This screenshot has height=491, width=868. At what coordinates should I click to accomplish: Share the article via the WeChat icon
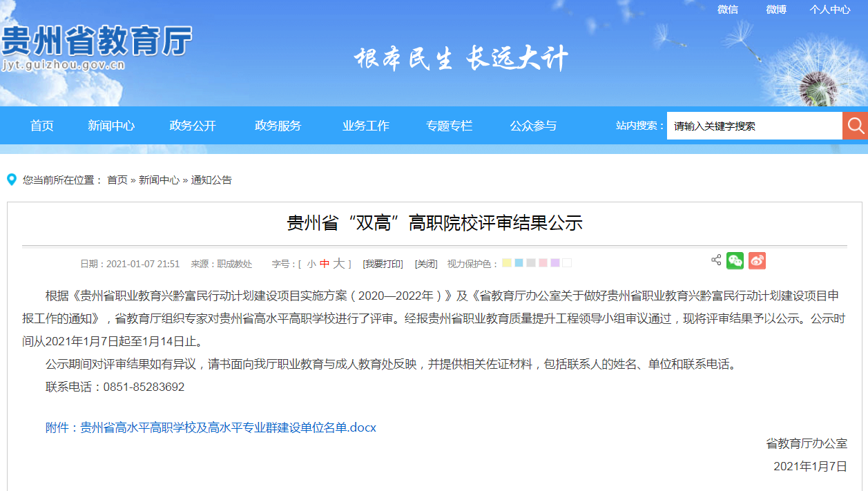(x=735, y=262)
